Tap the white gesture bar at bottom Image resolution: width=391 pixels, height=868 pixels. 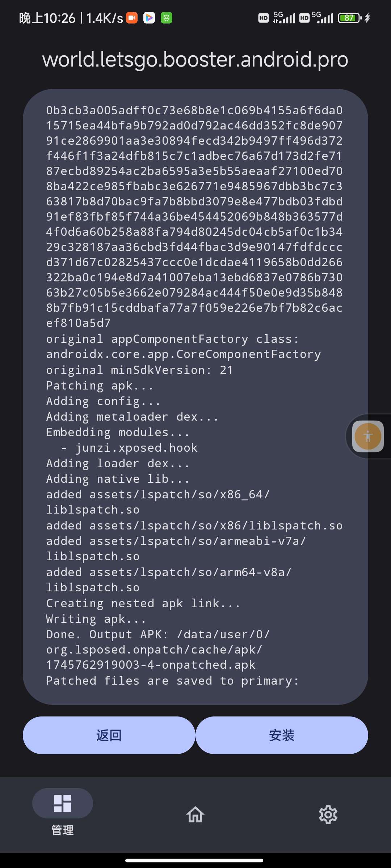194,860
